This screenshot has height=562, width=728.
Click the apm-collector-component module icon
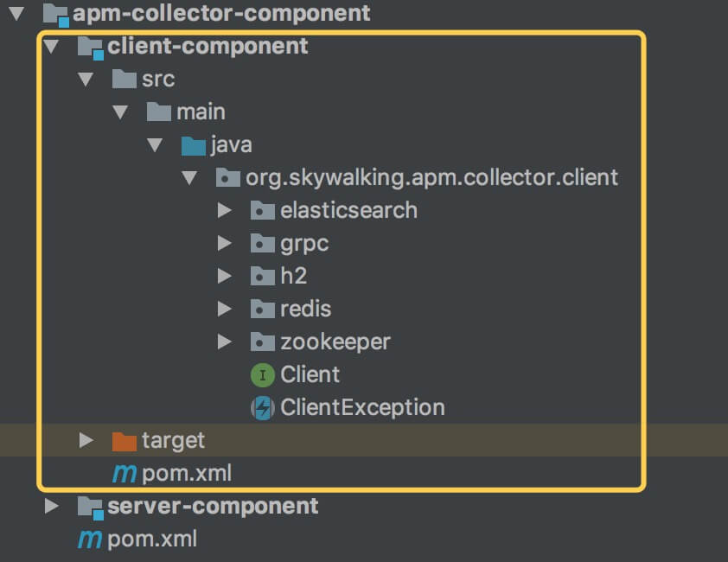point(55,15)
